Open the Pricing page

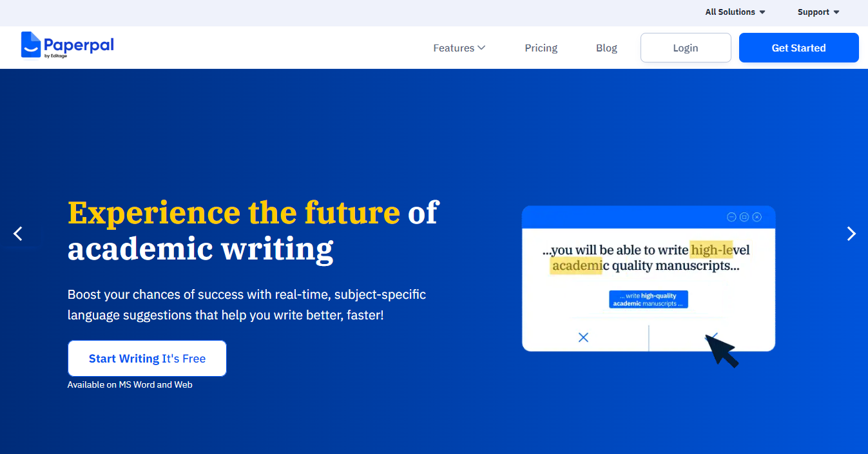(541, 48)
